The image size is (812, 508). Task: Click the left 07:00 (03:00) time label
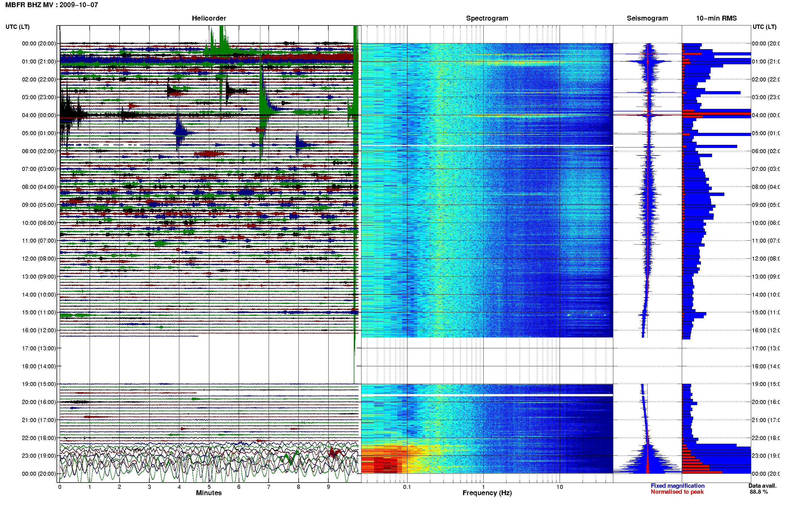pos(39,169)
